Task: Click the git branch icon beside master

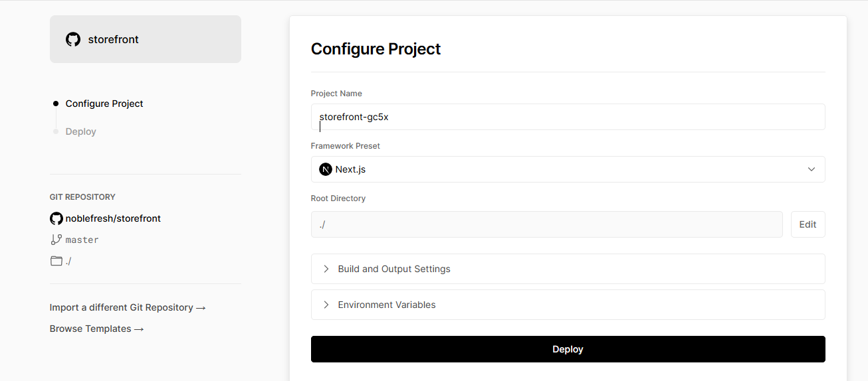Action: (x=56, y=240)
